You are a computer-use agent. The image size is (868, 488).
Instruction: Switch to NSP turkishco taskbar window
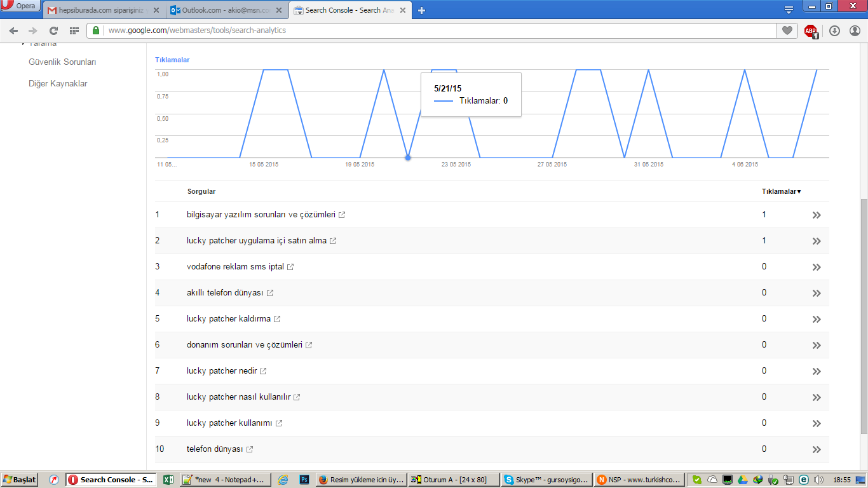tap(638, 480)
